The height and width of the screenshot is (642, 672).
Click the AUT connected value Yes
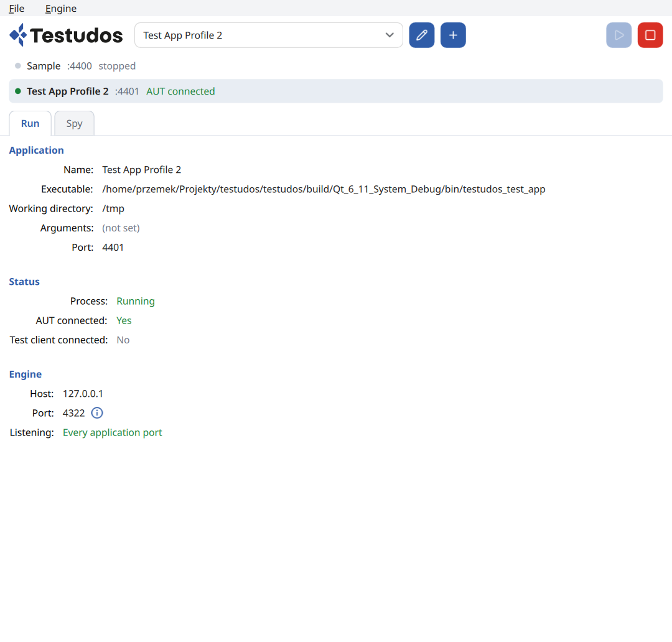(124, 320)
